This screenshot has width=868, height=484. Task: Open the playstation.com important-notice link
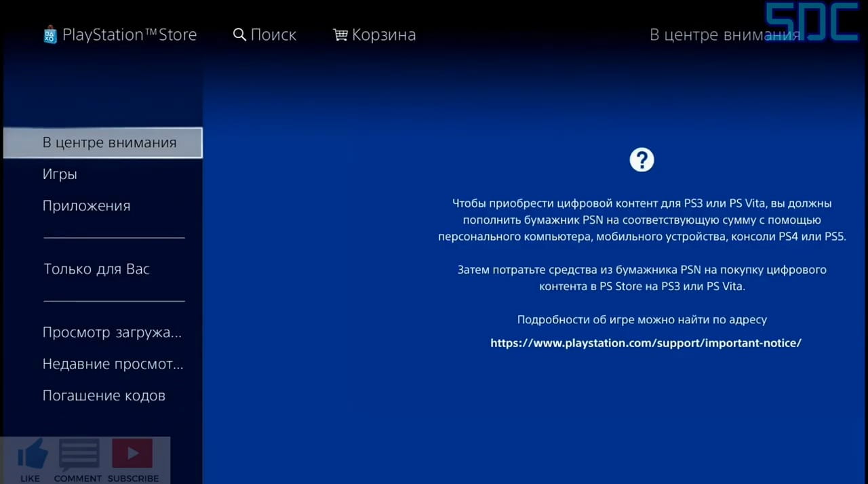[646, 343]
